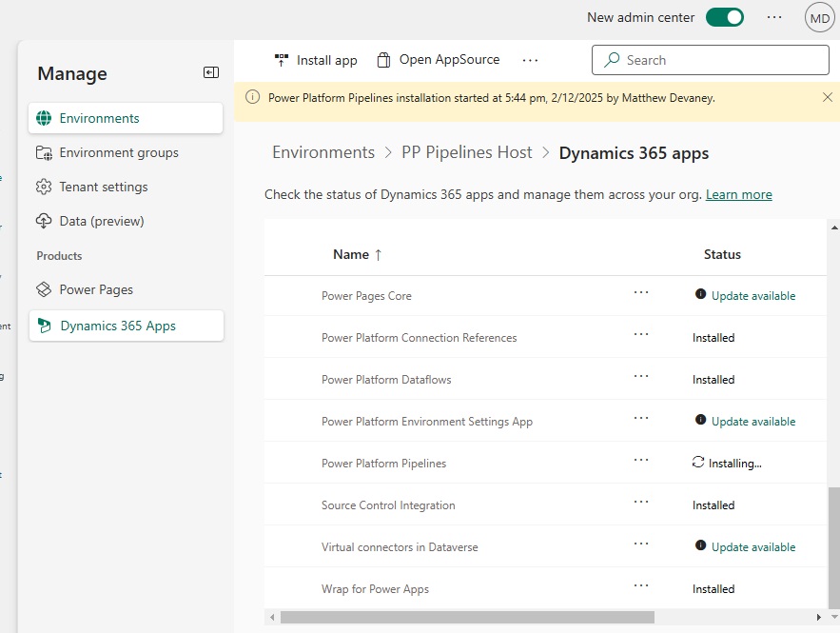Click info icon on Power Pages Core status
The image size is (840, 633).
[x=700, y=294]
